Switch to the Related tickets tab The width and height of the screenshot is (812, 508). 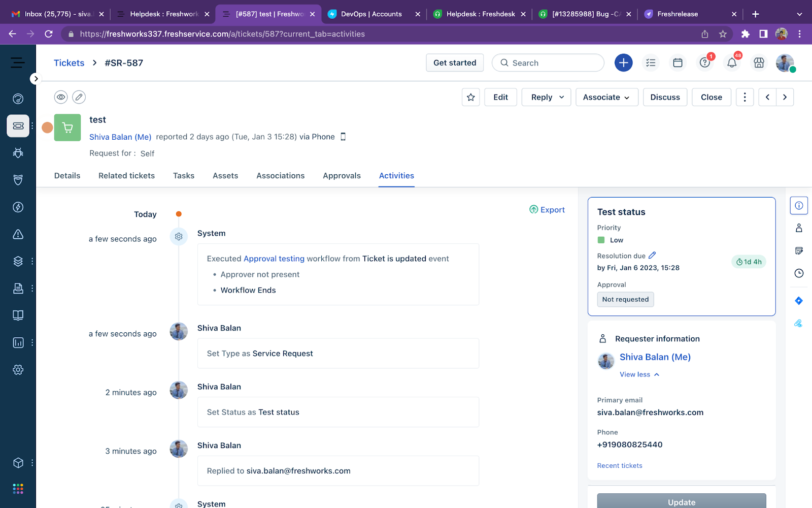coord(126,176)
